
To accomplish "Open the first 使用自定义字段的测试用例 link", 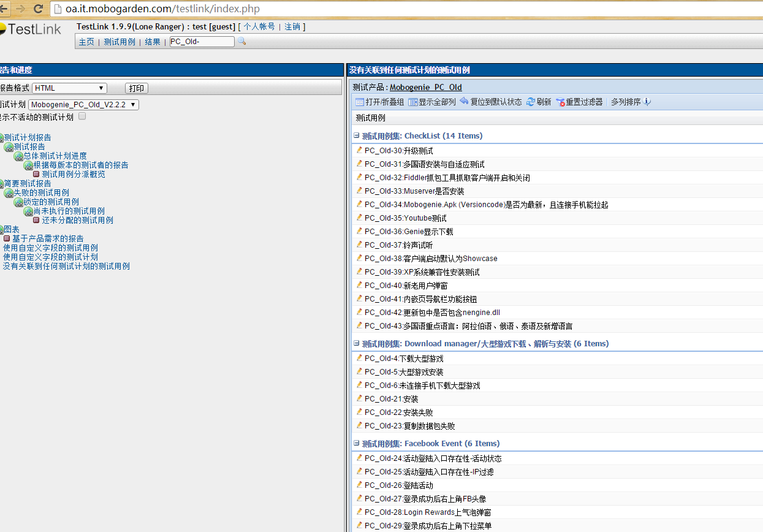I will [x=50, y=248].
